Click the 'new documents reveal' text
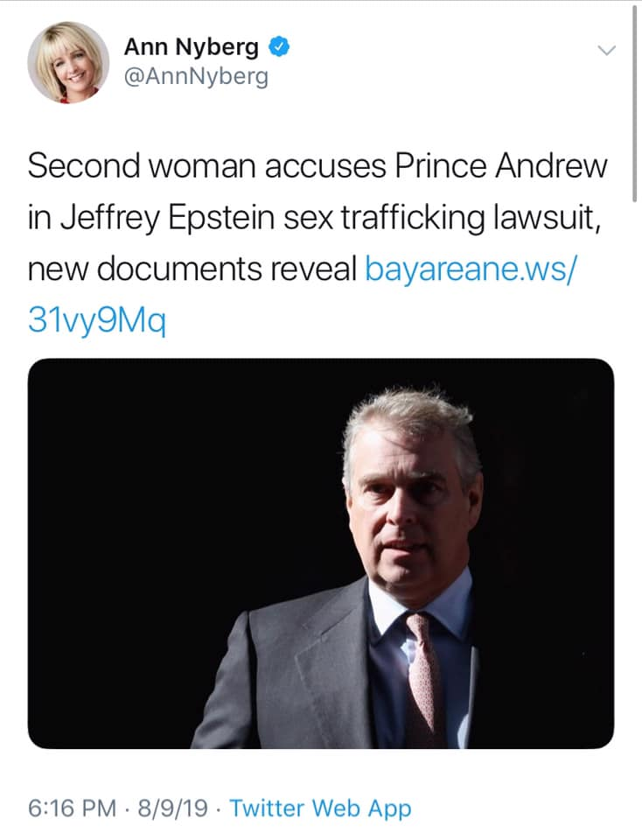This screenshot has height=840, width=642. tap(192, 269)
